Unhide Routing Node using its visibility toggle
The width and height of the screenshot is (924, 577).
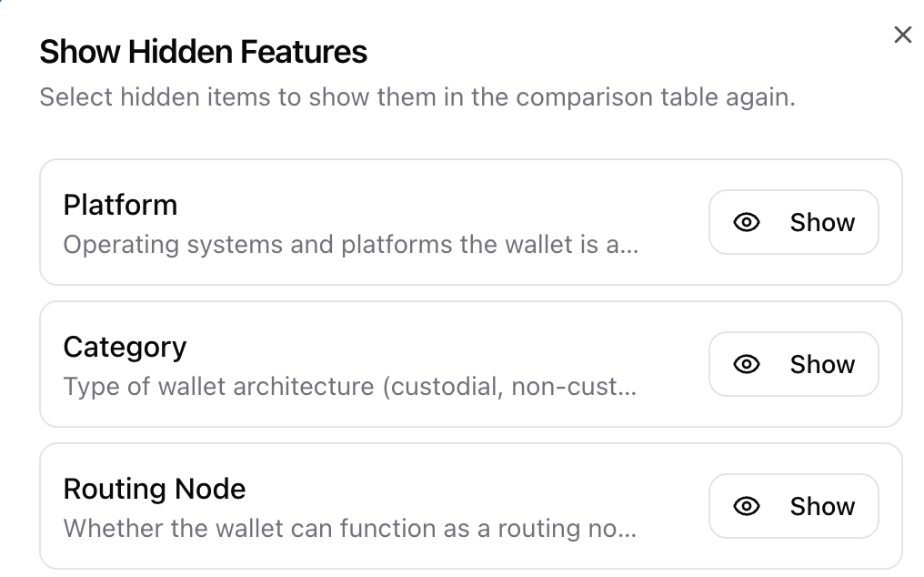794,506
